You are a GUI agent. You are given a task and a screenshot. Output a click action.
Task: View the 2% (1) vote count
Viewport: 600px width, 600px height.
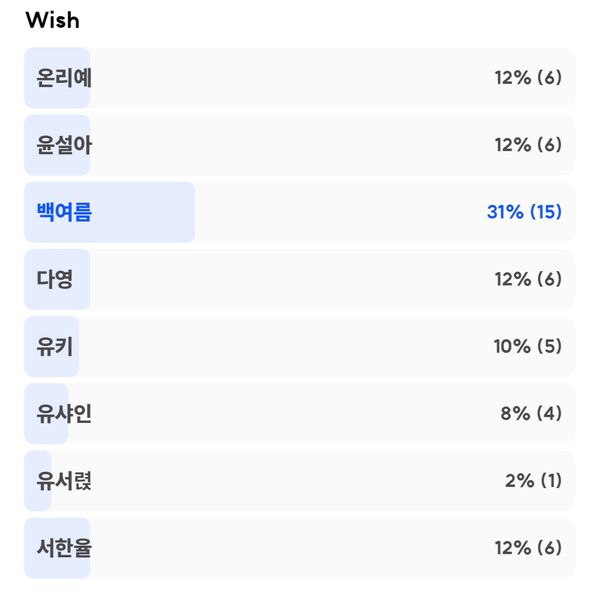(x=533, y=481)
